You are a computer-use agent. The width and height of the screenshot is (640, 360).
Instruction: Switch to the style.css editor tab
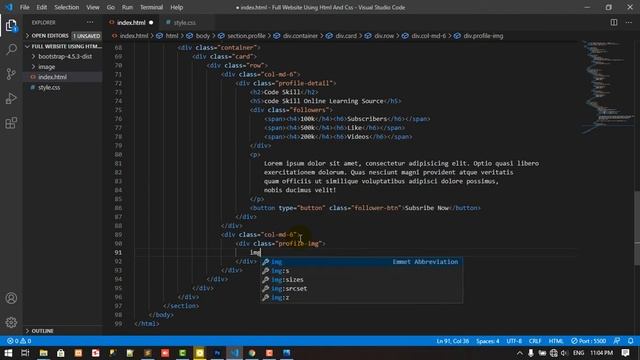point(184,22)
